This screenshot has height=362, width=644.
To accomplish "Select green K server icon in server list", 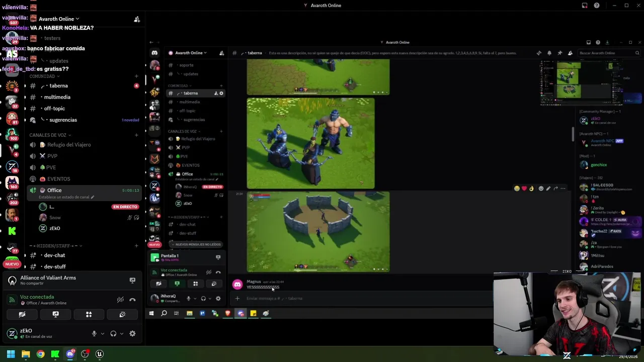I will point(12,231).
